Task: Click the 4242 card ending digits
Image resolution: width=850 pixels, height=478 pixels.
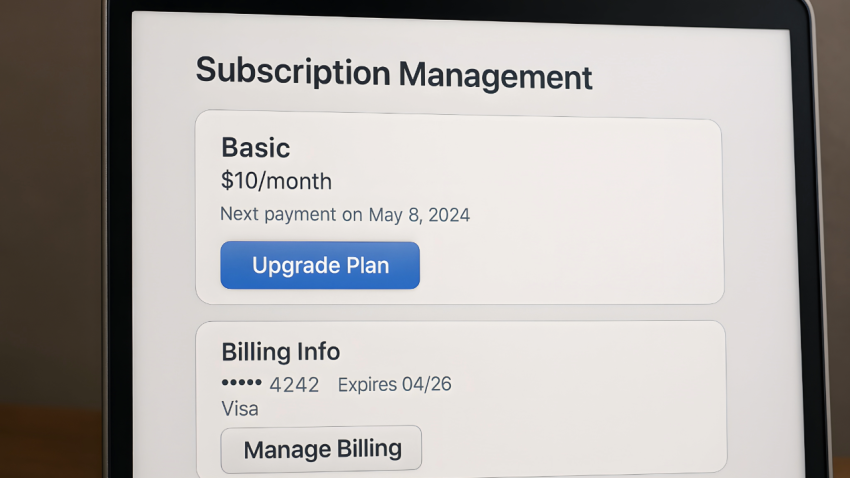Action: click(x=294, y=385)
